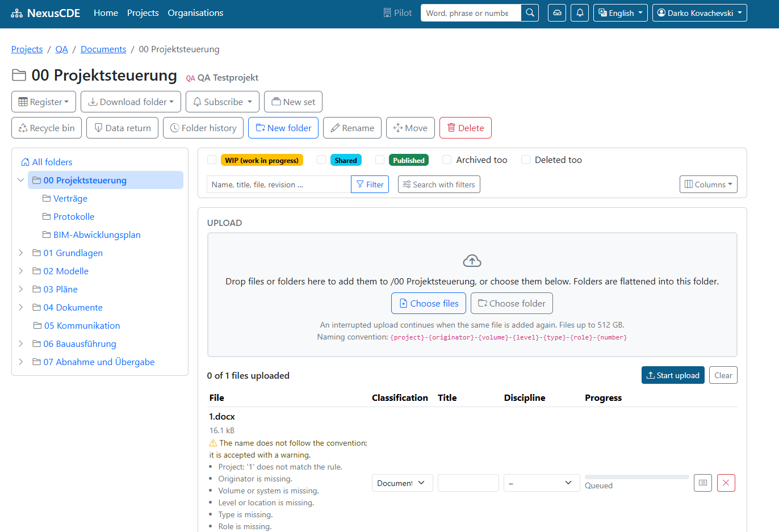Click the NexusCDE logo icon
This screenshot has width=779, height=532.
click(x=17, y=13)
